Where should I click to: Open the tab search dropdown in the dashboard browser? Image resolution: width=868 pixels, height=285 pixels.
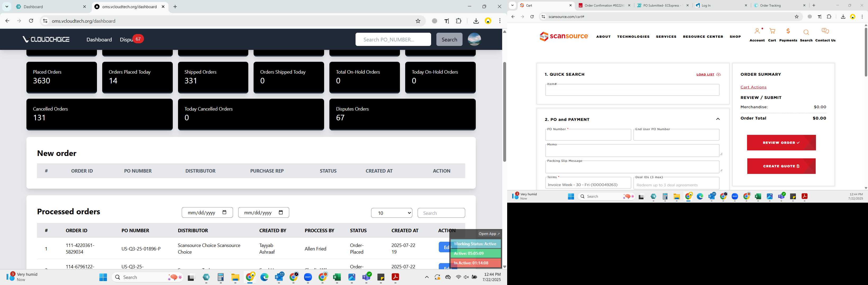[7, 7]
